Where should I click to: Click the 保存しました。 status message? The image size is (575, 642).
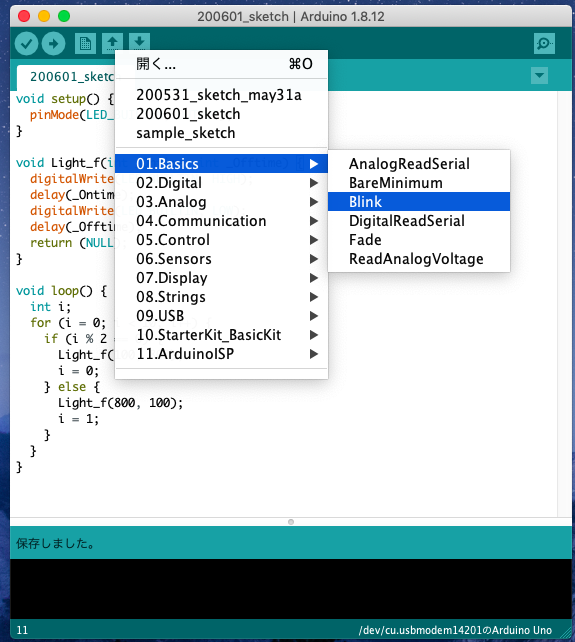(55, 543)
